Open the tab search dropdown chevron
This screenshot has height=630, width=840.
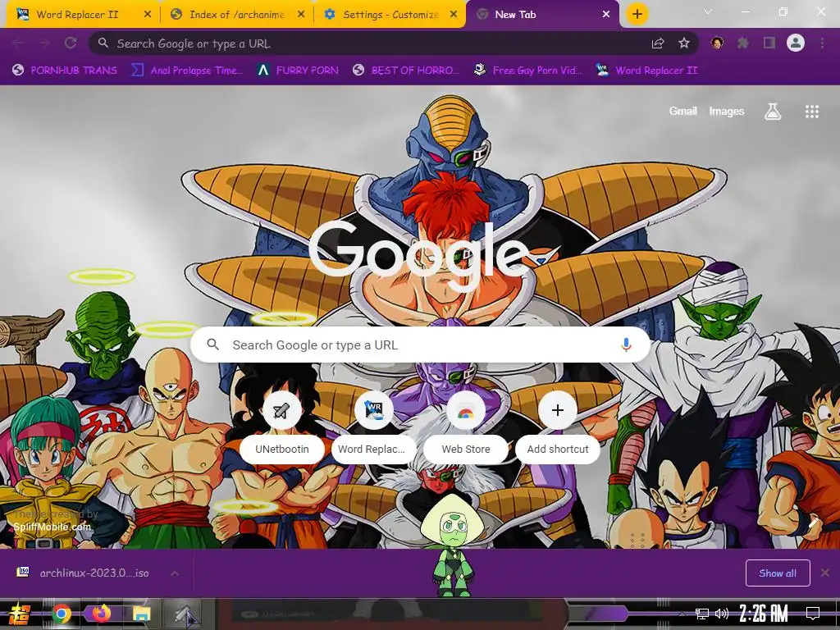coord(708,11)
